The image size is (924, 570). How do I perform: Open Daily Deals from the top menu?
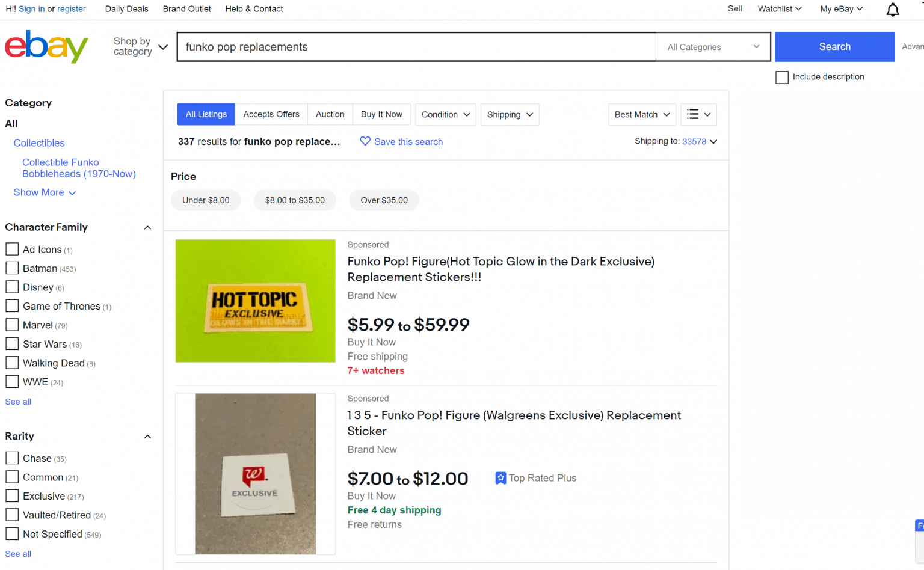127,9
